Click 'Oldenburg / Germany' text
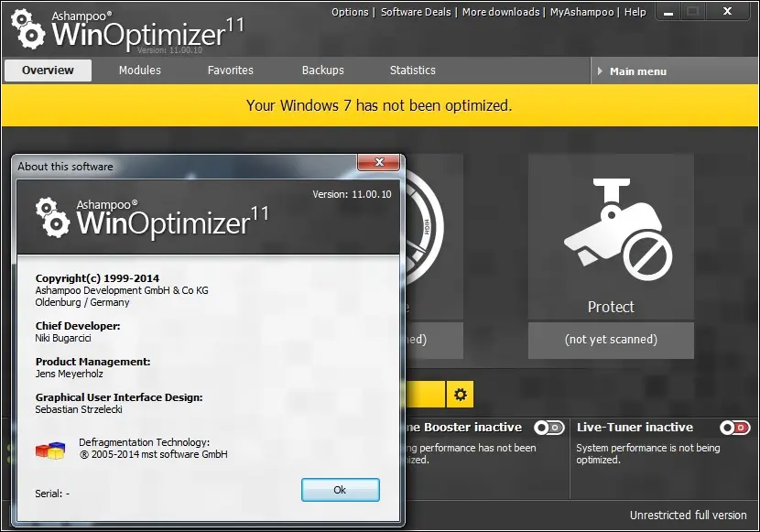Screen dimensions: 760x532 click(81, 302)
